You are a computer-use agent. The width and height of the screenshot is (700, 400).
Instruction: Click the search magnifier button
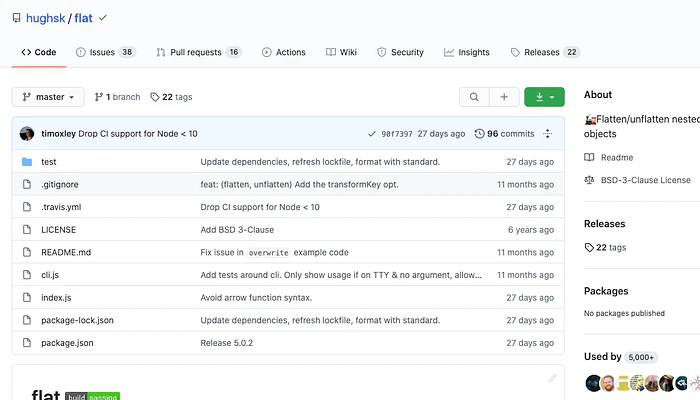coord(474,97)
